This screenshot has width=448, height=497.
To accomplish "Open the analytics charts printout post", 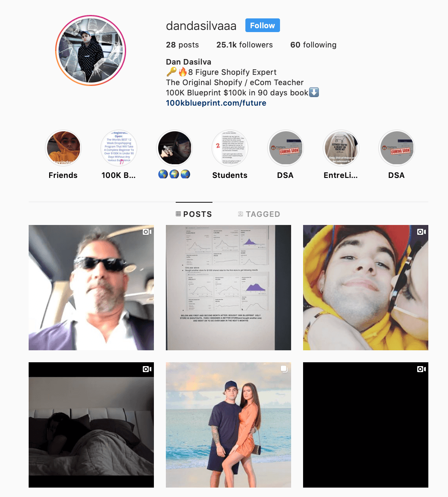I will coord(228,287).
